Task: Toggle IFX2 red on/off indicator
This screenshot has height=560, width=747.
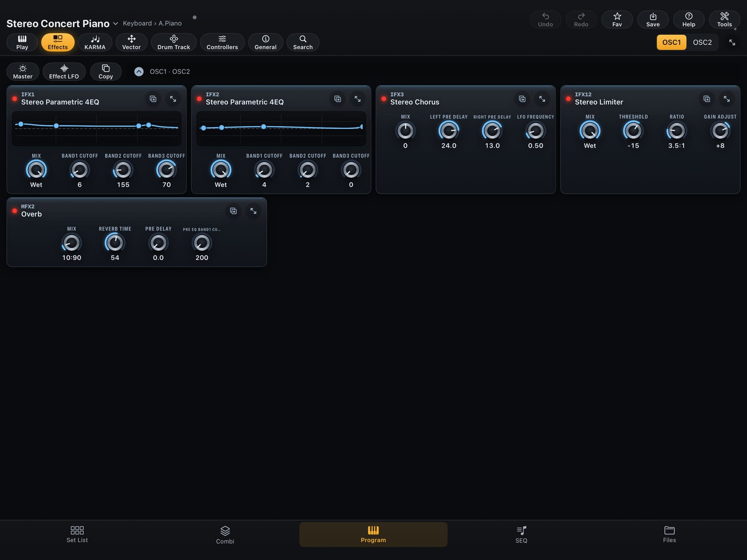Action: [x=199, y=99]
